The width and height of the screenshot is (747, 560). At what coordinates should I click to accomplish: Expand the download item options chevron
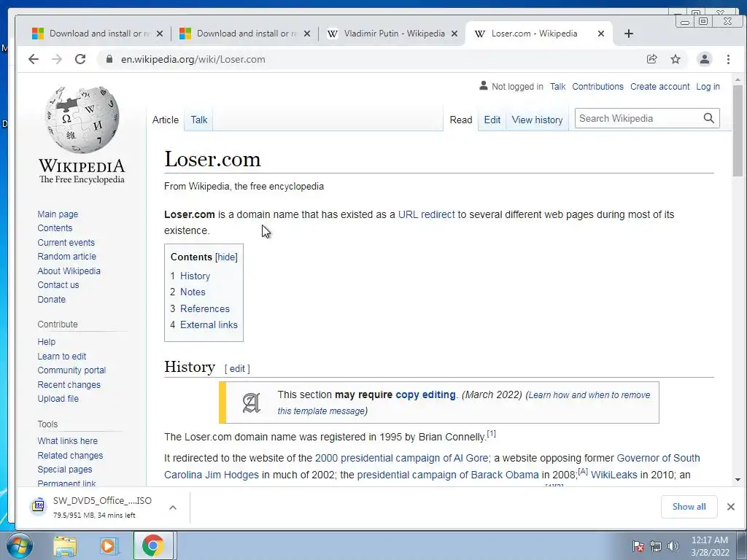coord(173,507)
